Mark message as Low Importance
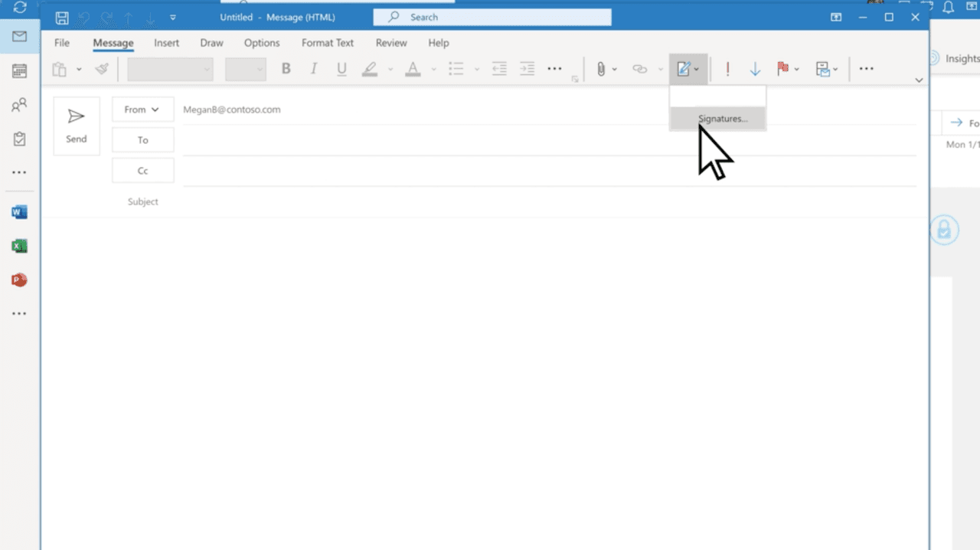 point(755,69)
